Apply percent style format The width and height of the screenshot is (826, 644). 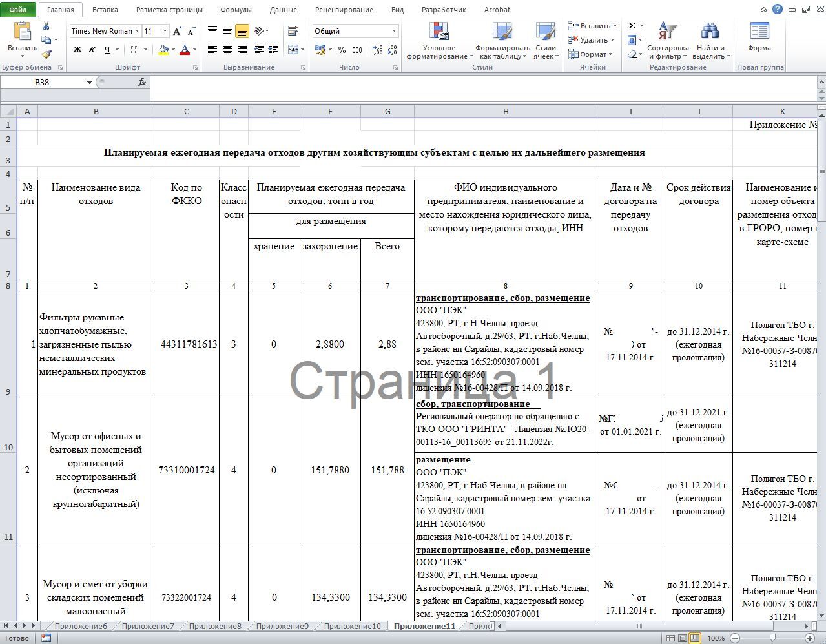point(342,50)
